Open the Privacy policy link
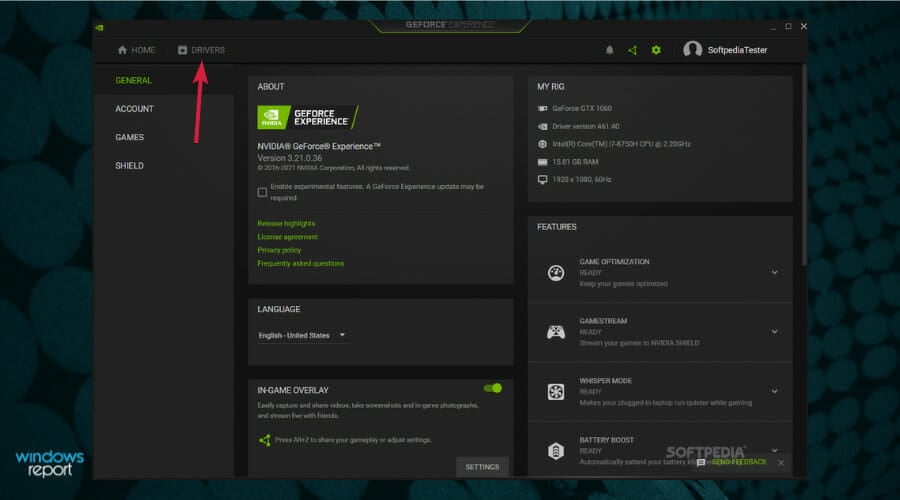 (x=279, y=250)
